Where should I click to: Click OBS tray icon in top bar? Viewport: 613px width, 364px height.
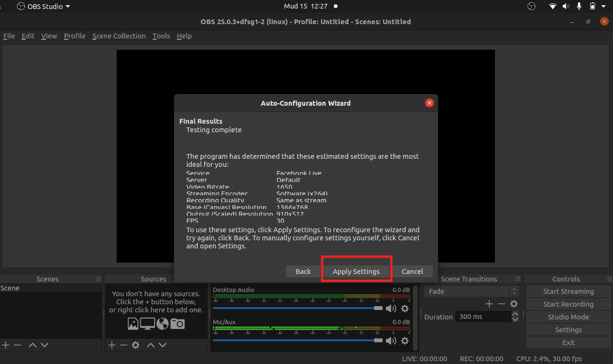tap(531, 6)
